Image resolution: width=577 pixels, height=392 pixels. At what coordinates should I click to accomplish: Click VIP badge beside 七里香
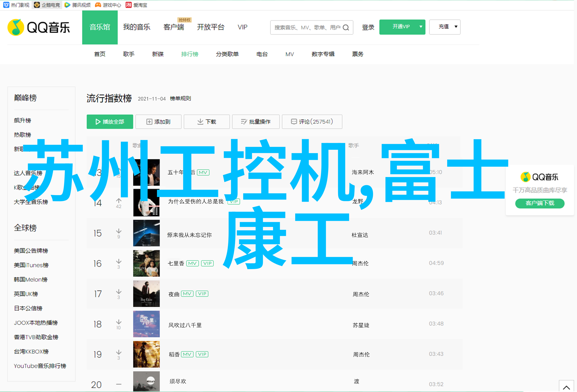click(207, 263)
